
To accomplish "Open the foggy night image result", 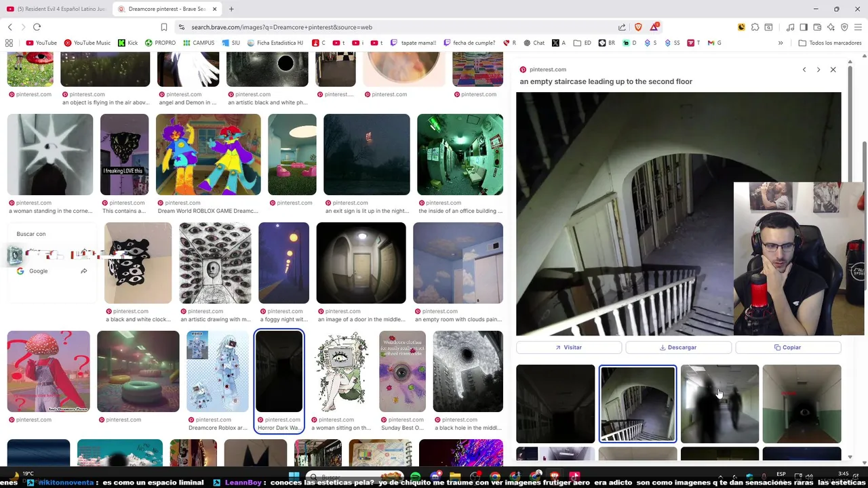I will (x=283, y=263).
